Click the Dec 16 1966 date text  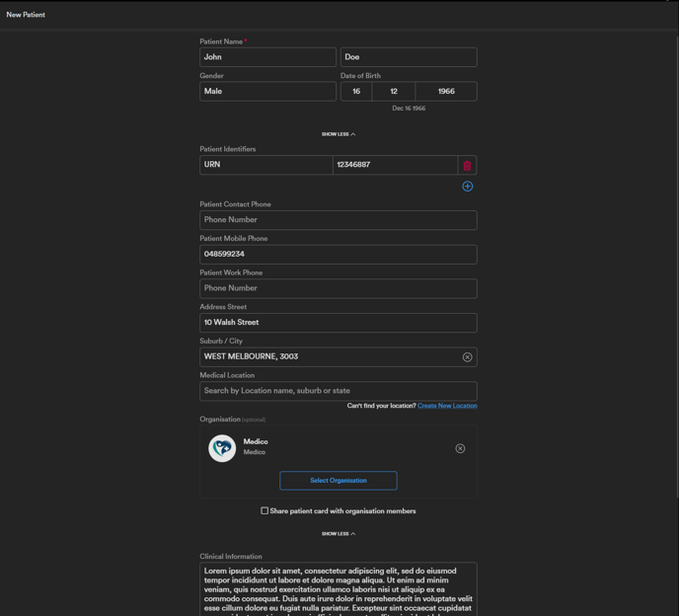409,109
